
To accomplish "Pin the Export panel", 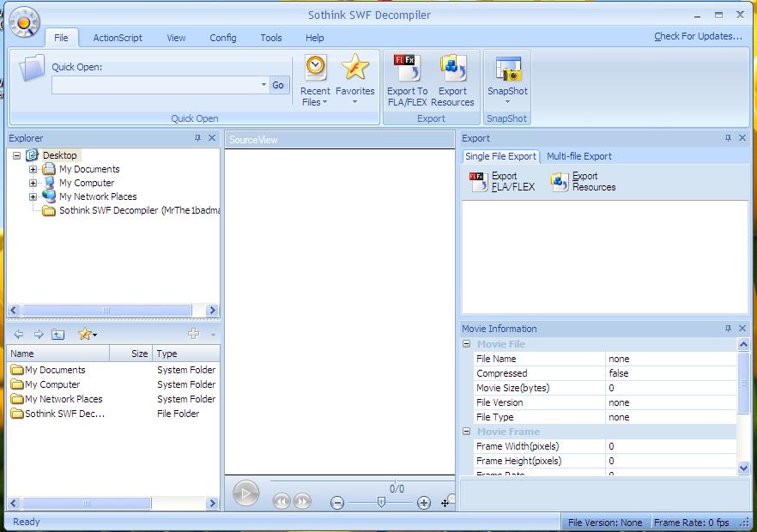I will (x=728, y=138).
